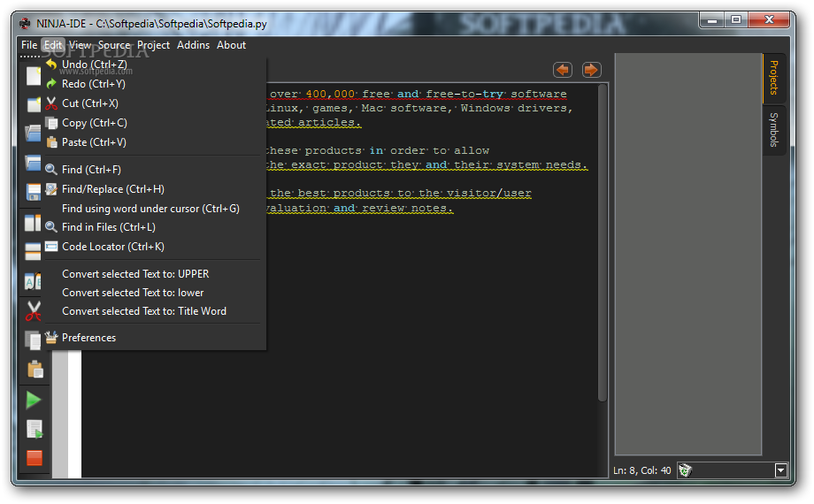Click the Copy menu entry icon
The height and width of the screenshot is (504, 814).
(x=51, y=123)
